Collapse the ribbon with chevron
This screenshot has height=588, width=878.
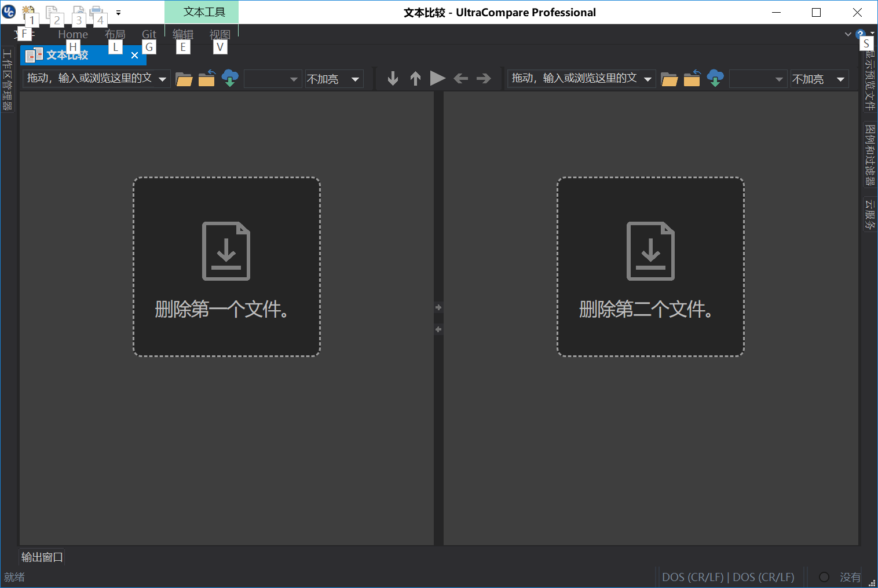point(848,34)
